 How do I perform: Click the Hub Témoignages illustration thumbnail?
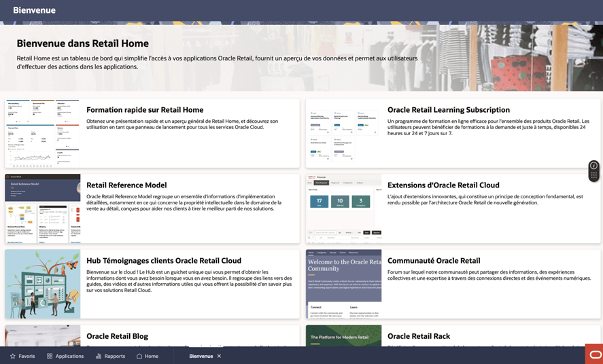tap(43, 284)
